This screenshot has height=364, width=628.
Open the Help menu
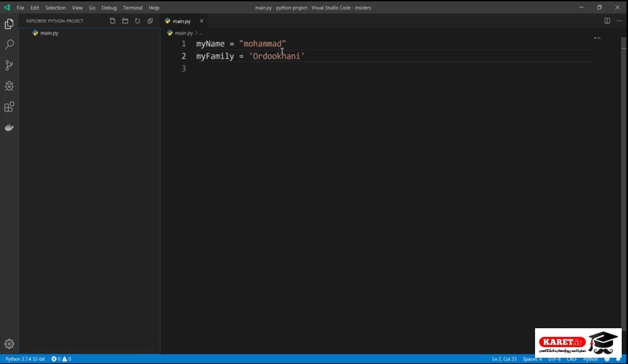coord(154,8)
